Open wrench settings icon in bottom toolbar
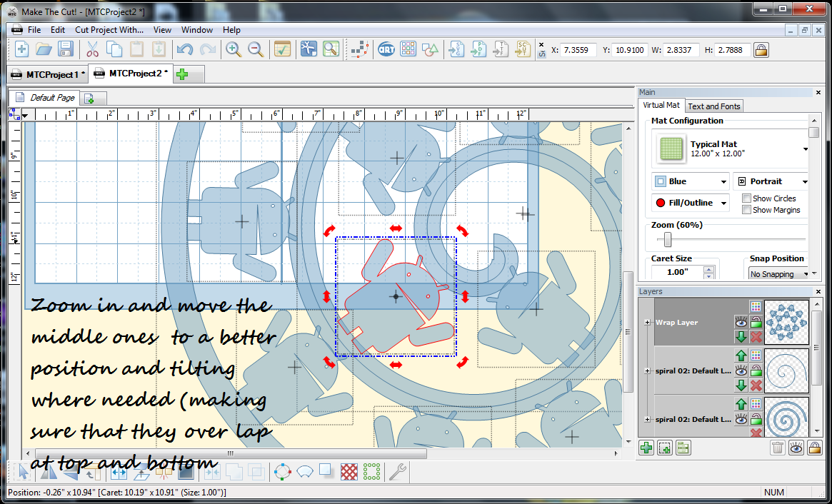 click(x=397, y=471)
